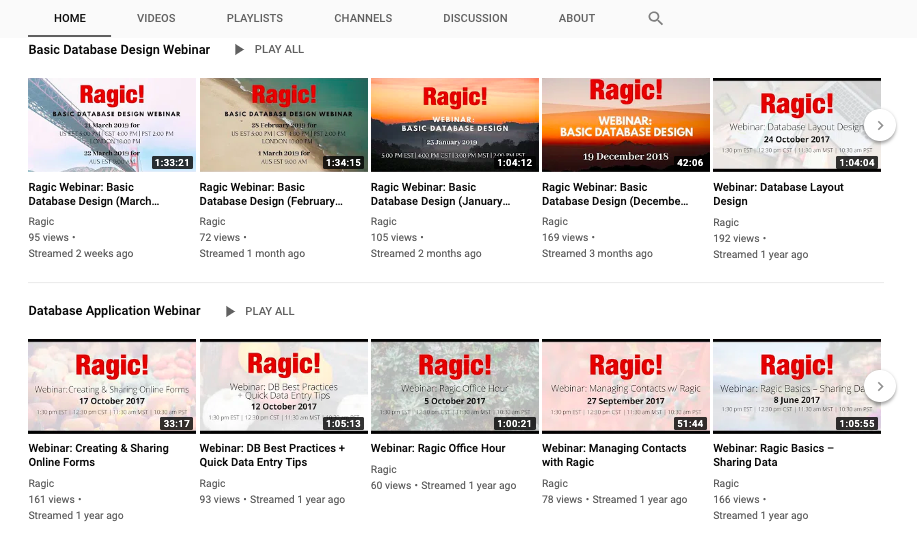917x541 pixels.
Task: Open 17 October 2017 Online Forms thumbnail
Action: point(112,386)
